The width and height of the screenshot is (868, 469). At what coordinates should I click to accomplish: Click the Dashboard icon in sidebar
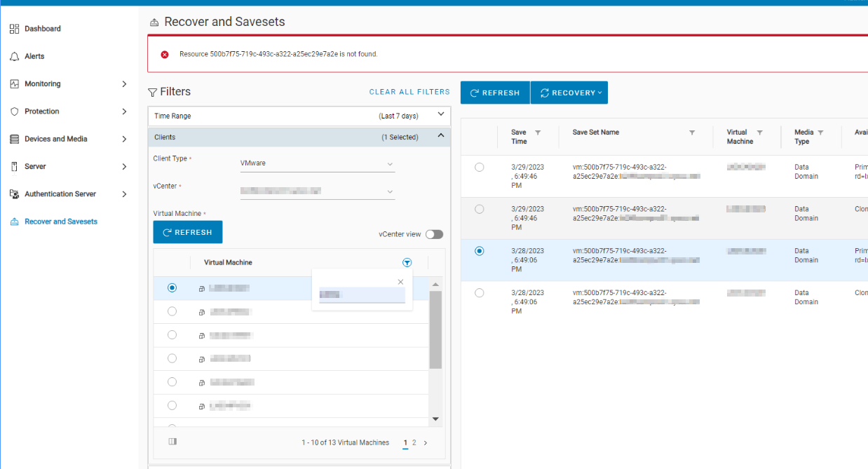point(14,29)
